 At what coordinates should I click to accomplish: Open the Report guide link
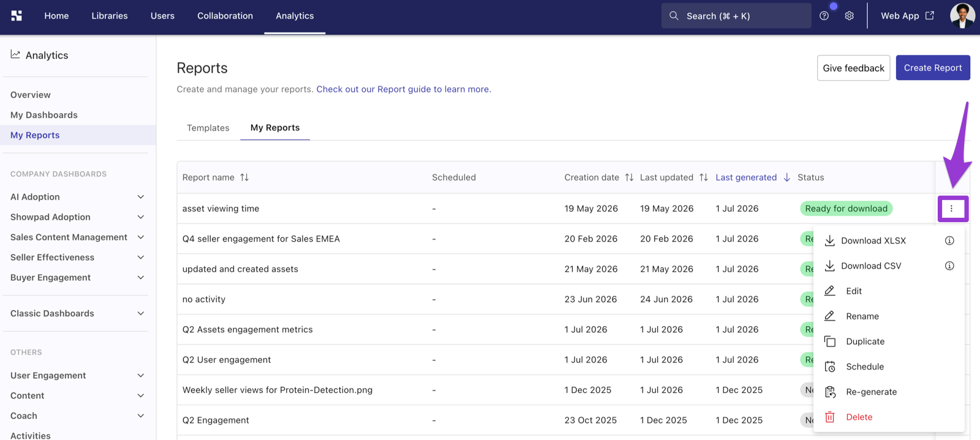click(404, 89)
